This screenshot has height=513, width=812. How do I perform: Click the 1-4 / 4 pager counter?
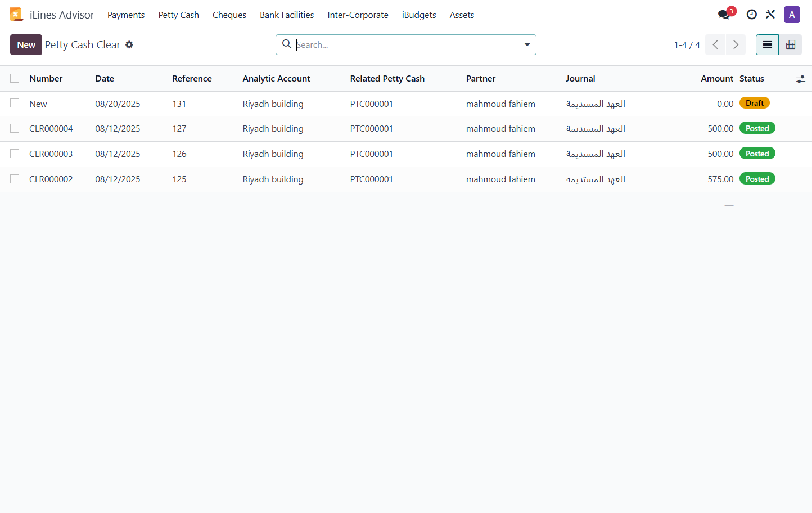click(x=687, y=44)
